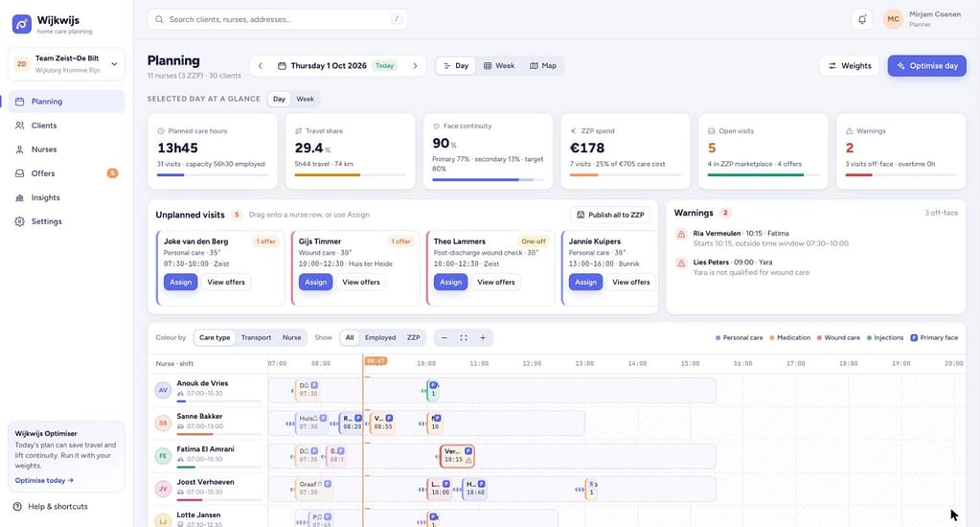View offers for Jannie Kuipers
The width and height of the screenshot is (980, 527).
tap(631, 282)
